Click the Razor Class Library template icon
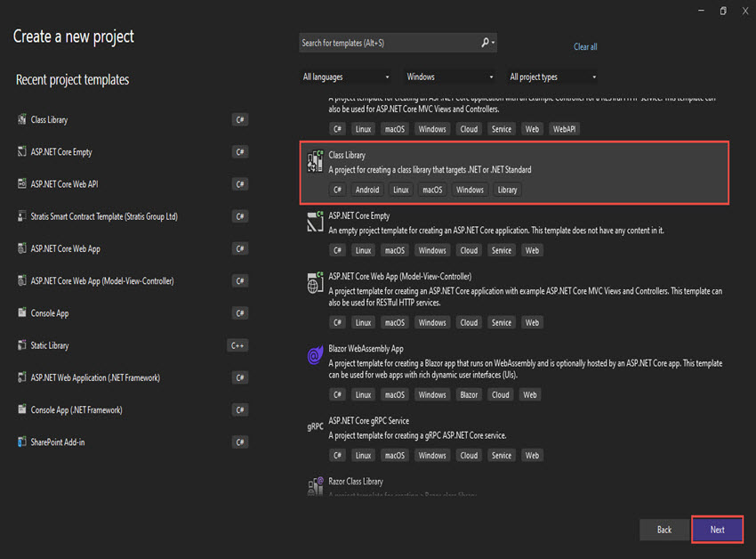 [315, 486]
